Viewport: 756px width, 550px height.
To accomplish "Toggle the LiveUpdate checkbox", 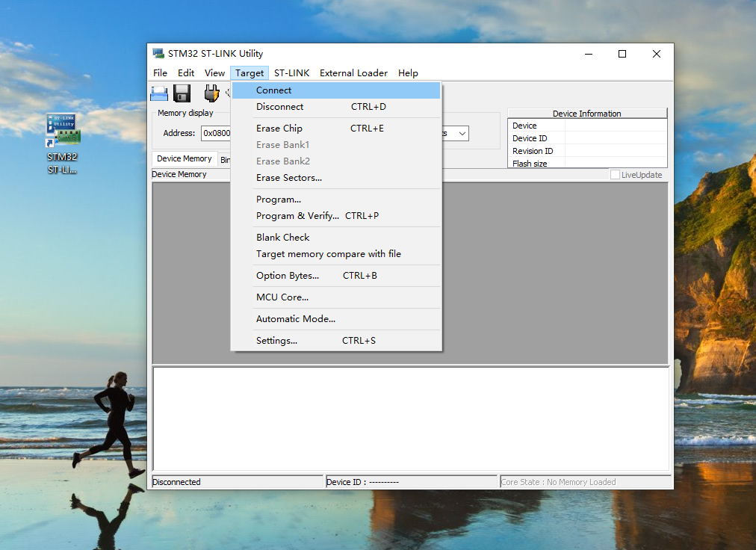I will [x=615, y=175].
